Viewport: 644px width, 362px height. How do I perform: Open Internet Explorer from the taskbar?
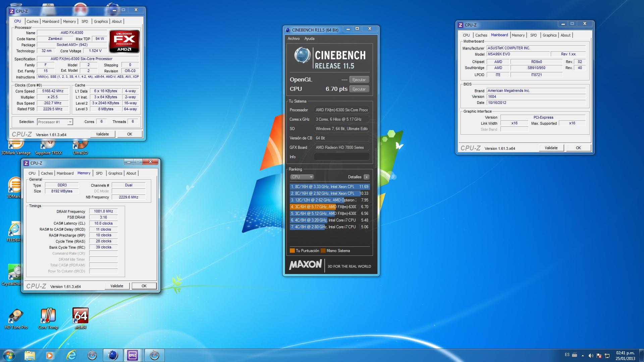pyautogui.click(x=71, y=355)
